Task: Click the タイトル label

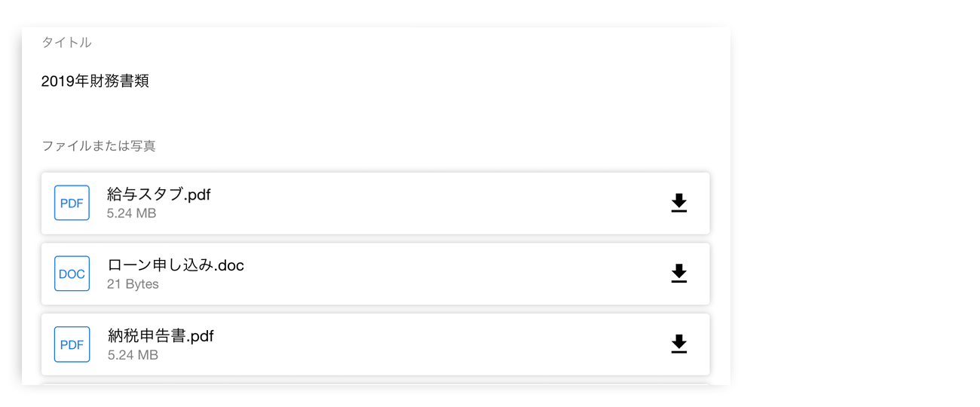Action: coord(66,42)
